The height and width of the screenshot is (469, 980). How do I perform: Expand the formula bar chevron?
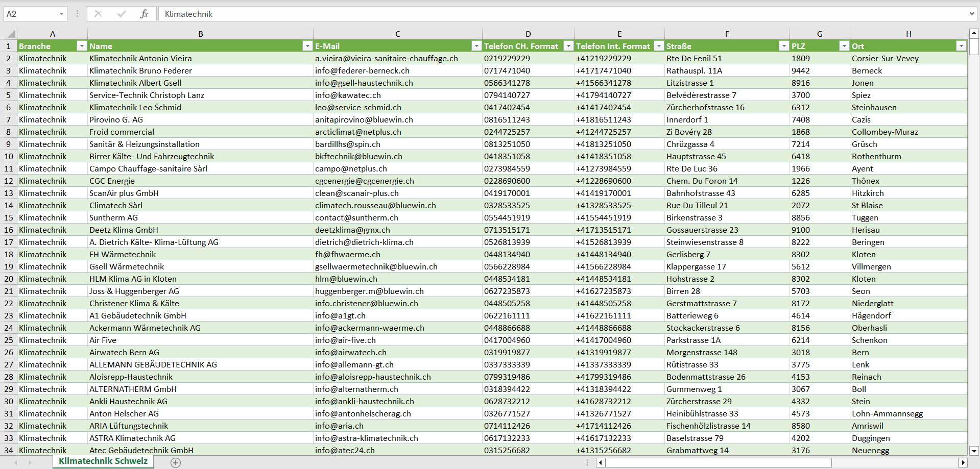971,14
